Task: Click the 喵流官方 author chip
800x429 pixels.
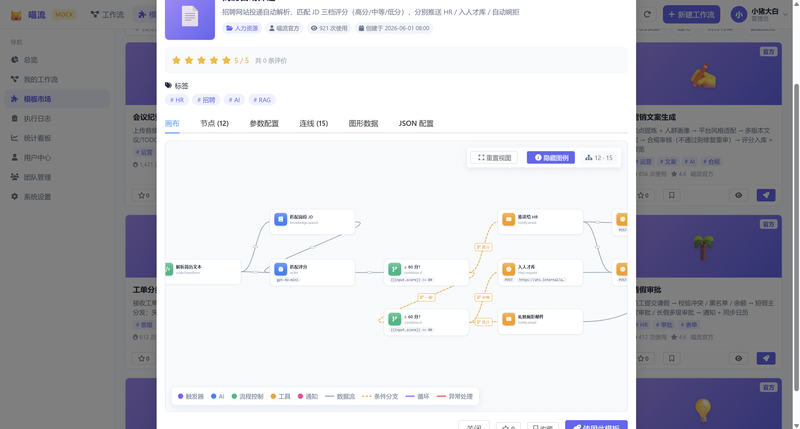Action: point(284,28)
